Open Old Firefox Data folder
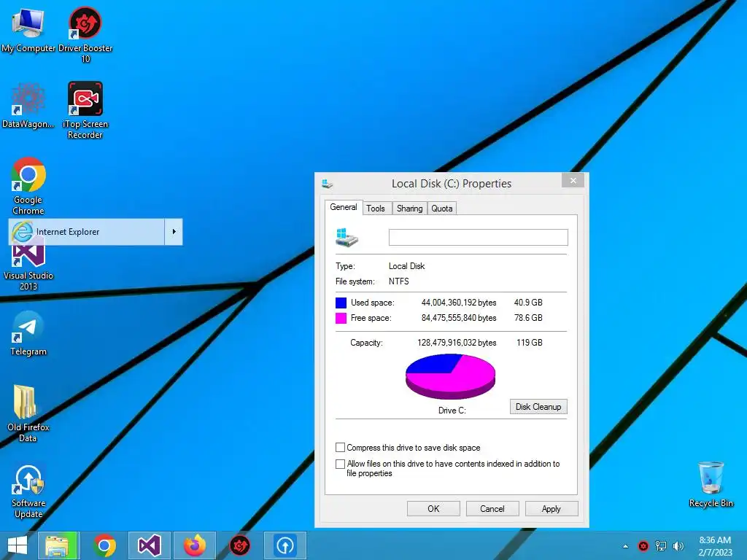Viewport: 747px width, 560px height. pos(28,413)
